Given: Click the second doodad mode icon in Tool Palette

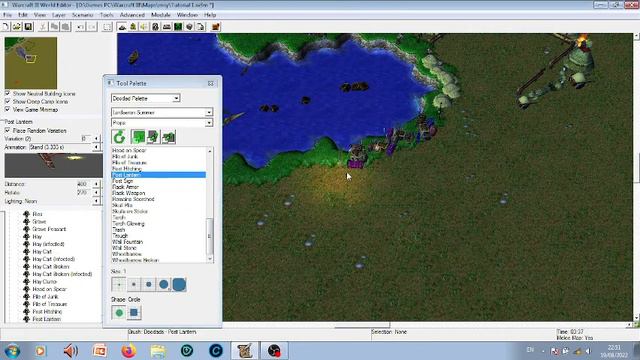Looking at the screenshot, I should 153,137.
